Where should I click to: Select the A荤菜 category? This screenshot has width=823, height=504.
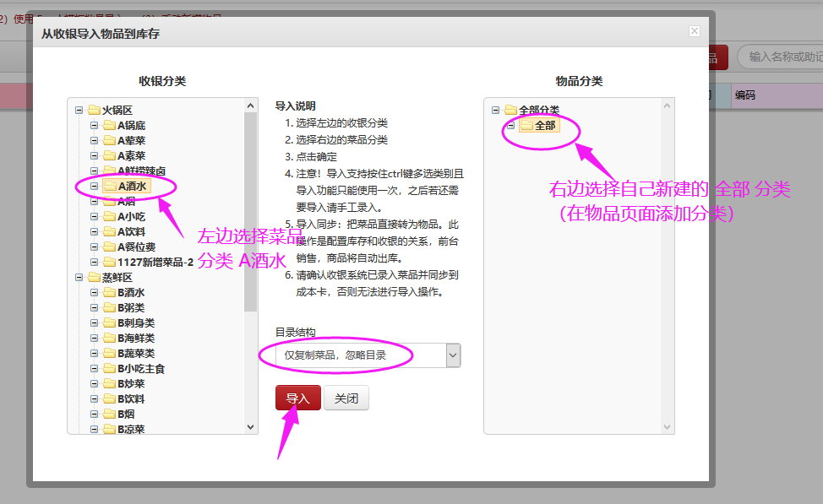[x=131, y=140]
